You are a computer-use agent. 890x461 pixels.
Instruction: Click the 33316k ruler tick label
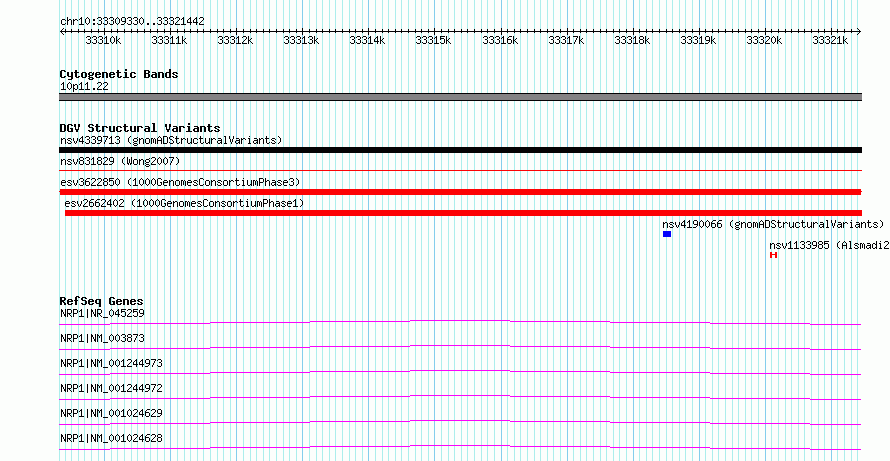[x=501, y=40]
